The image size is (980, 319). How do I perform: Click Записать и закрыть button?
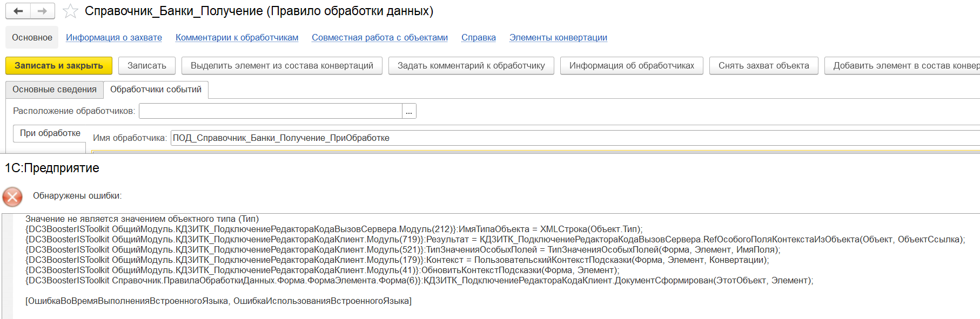pyautogui.click(x=59, y=66)
